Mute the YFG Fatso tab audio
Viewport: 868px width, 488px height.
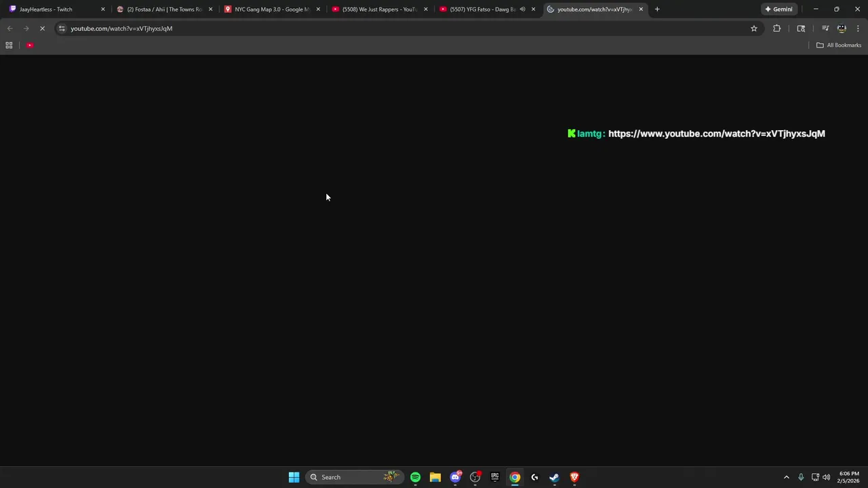point(522,9)
